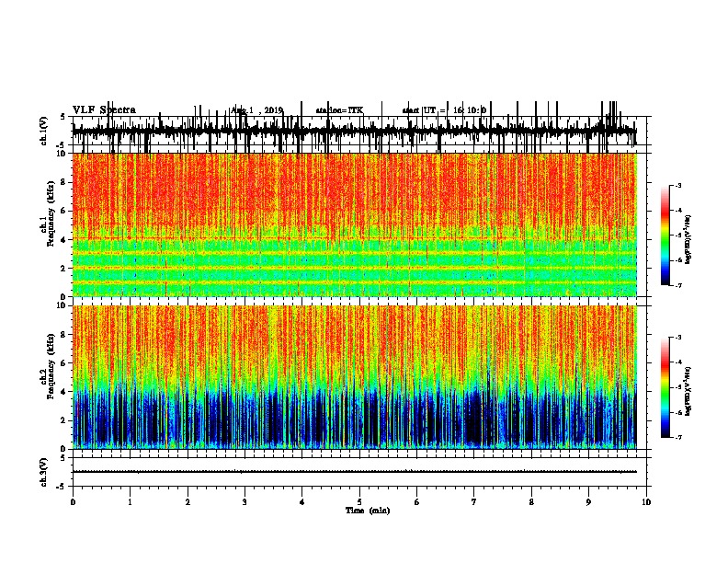Click the ch.2 spectrogram color scale bar

[665, 387]
